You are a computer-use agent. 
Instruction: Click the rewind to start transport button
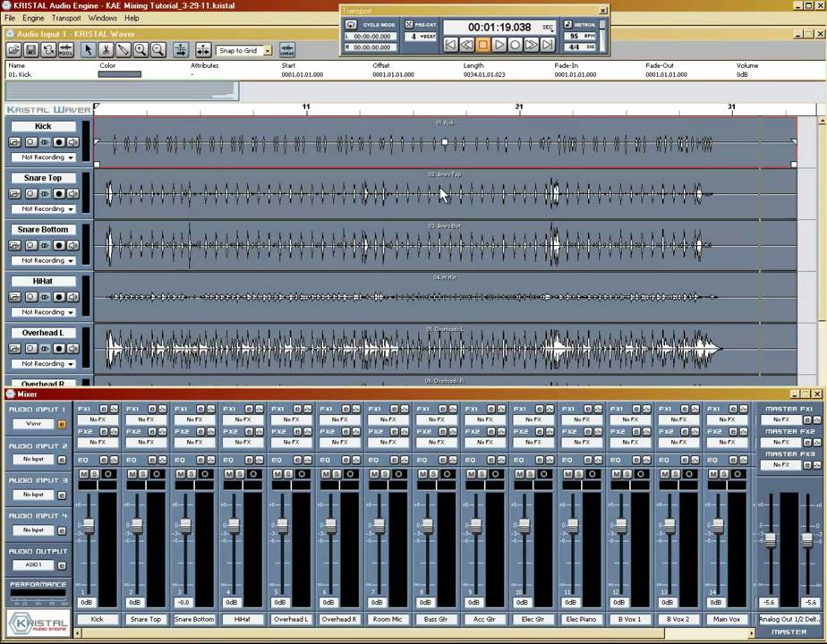click(450, 45)
